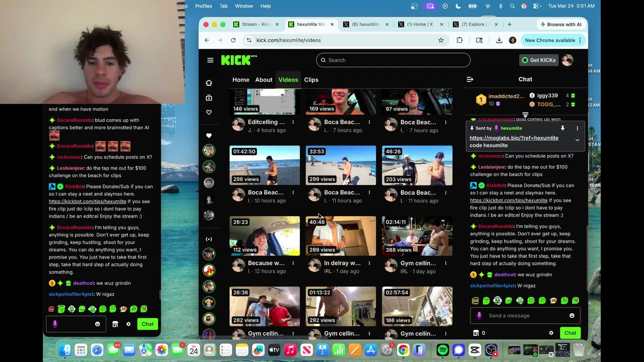Image resolution: width=644 pixels, height=362 pixels.
Task: Click 'New Chrome available' update button
Action: point(549,40)
